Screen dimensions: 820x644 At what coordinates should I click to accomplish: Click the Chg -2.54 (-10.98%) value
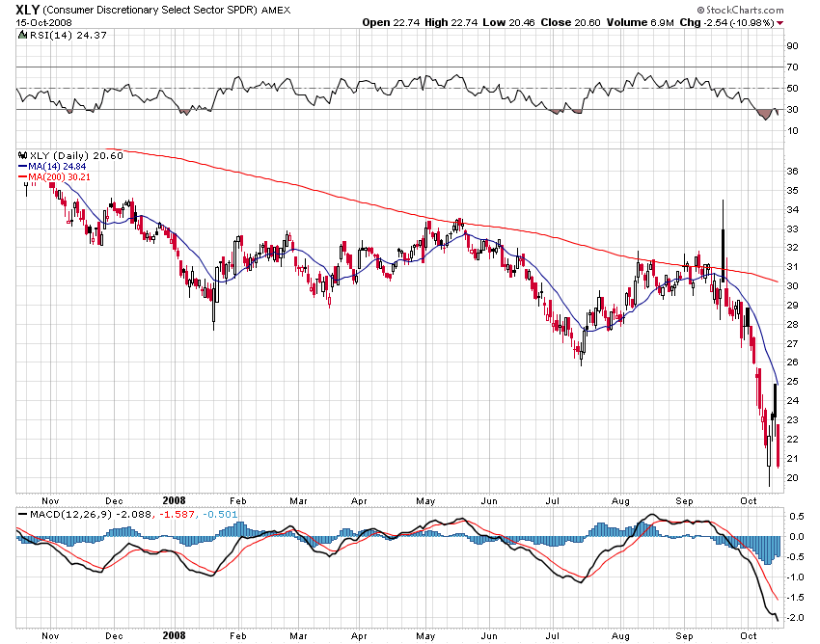click(727, 22)
